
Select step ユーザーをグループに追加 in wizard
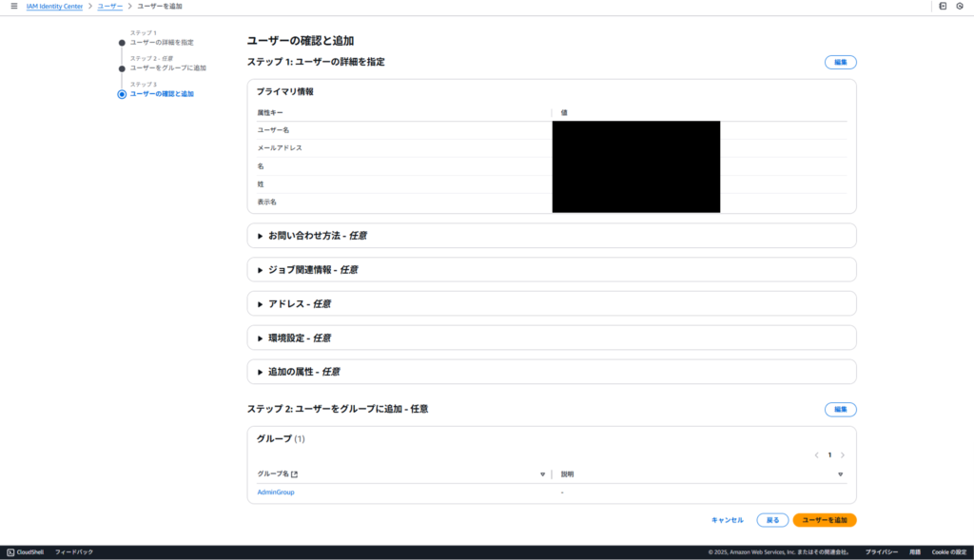pos(167,68)
